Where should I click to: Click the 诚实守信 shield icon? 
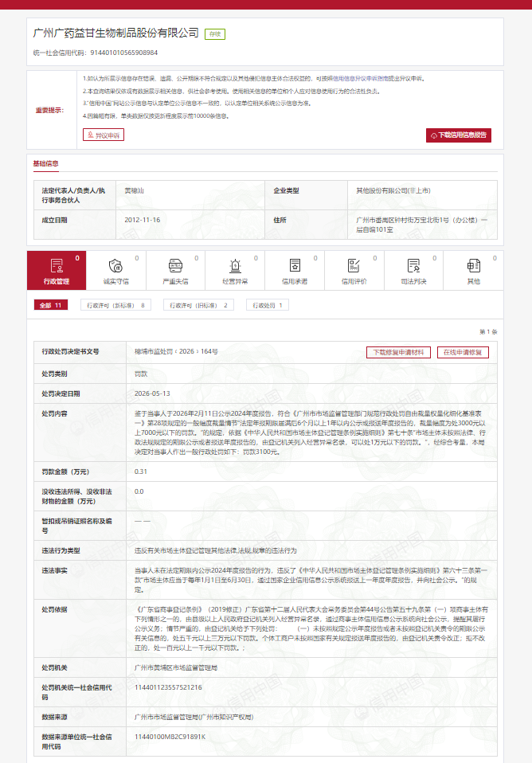tap(115, 266)
